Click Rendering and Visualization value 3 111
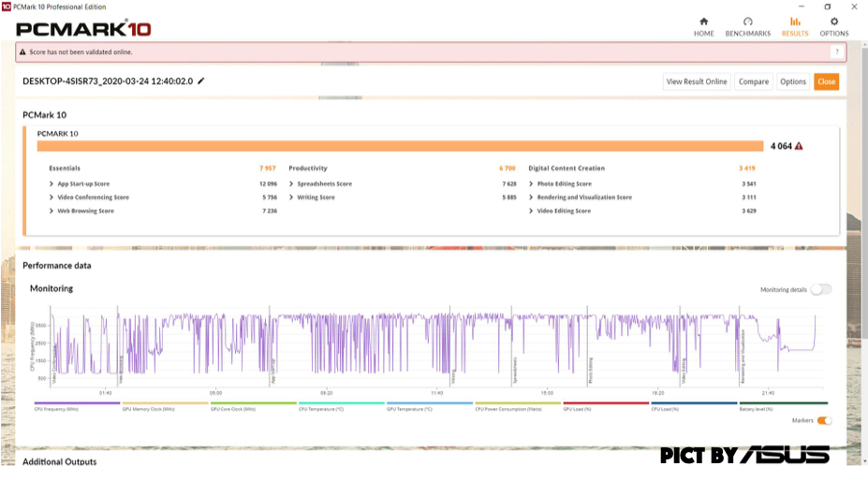Image resolution: width=868 pixels, height=481 pixels. pyautogui.click(x=749, y=197)
